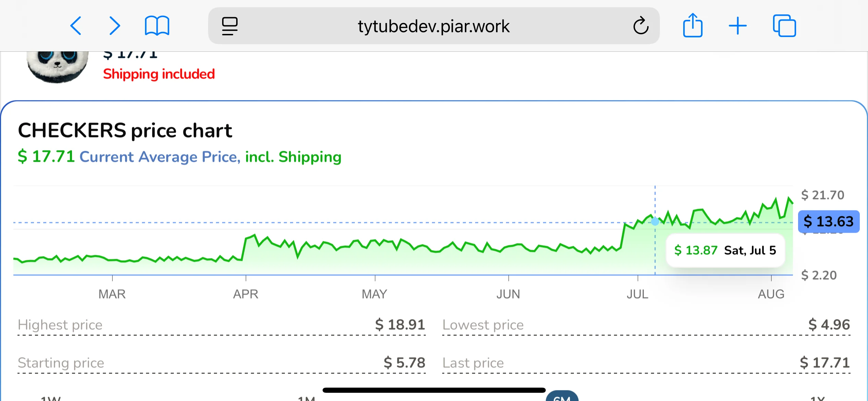
Task: Click the $ 13.87 Sat, Jul 5 tooltip
Action: [x=725, y=251]
